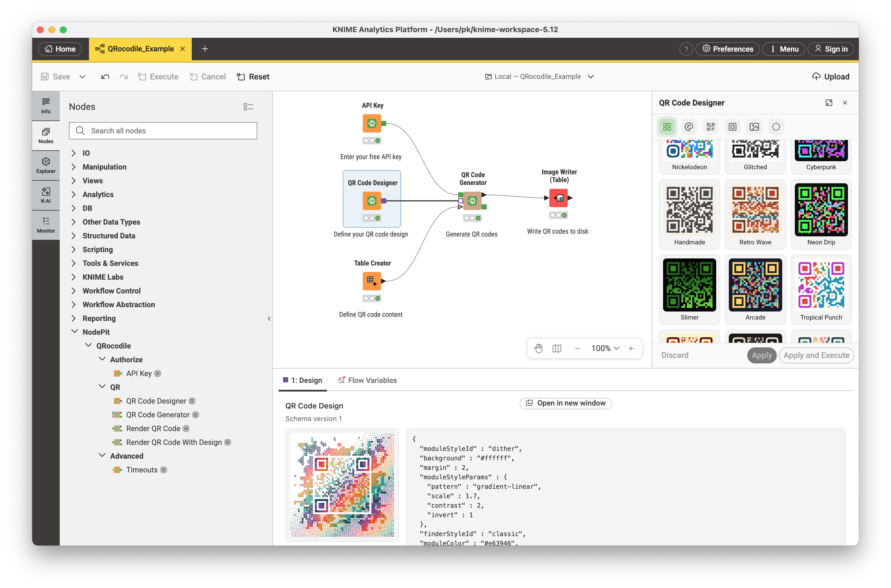This screenshot has height=588, width=891.
Task: Focus the Search all nodes field
Action: tap(163, 131)
